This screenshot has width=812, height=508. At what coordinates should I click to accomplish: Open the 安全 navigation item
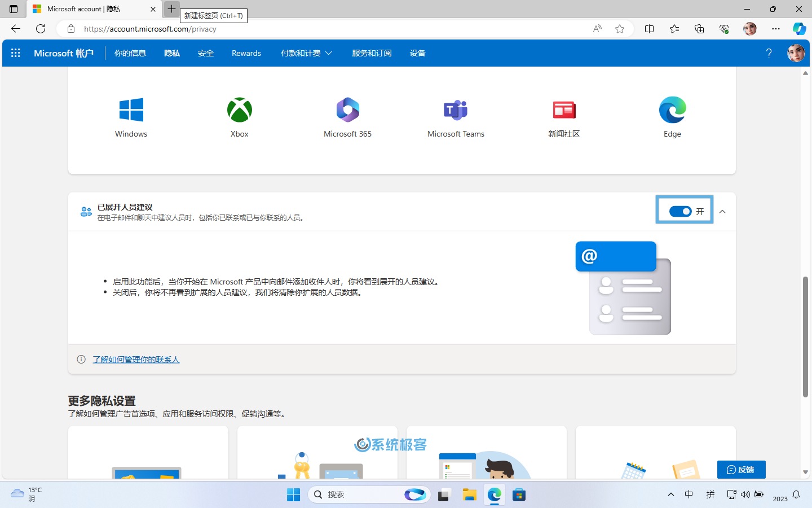tap(206, 53)
